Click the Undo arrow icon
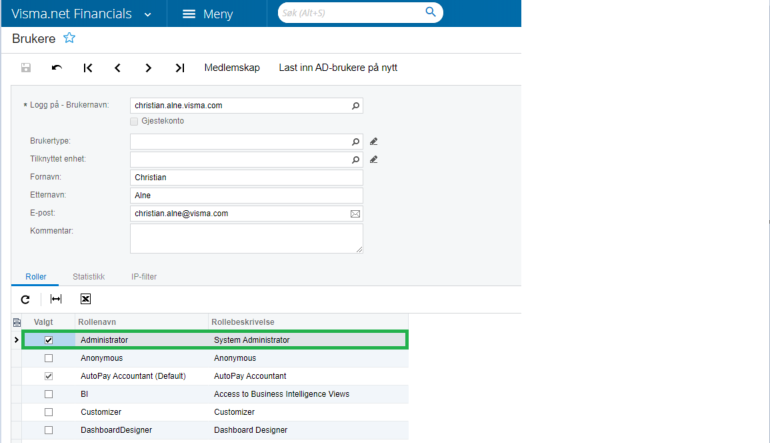The height and width of the screenshot is (443, 770). (x=56, y=68)
